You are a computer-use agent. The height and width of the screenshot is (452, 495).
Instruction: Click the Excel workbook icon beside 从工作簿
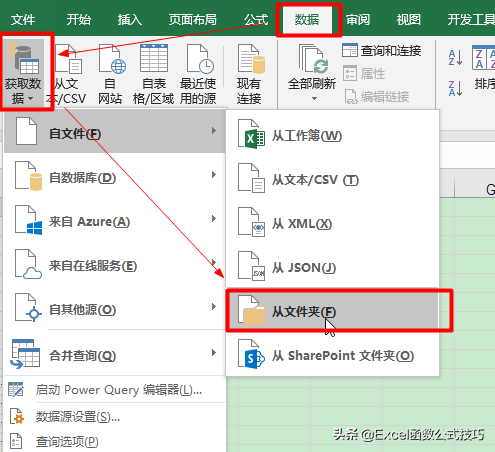pyautogui.click(x=252, y=134)
